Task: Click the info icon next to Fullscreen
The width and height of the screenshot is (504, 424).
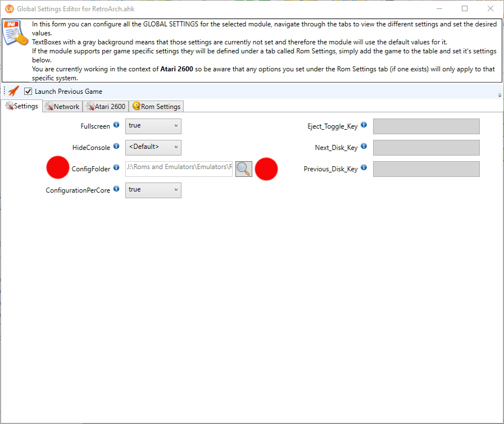Action: point(116,125)
